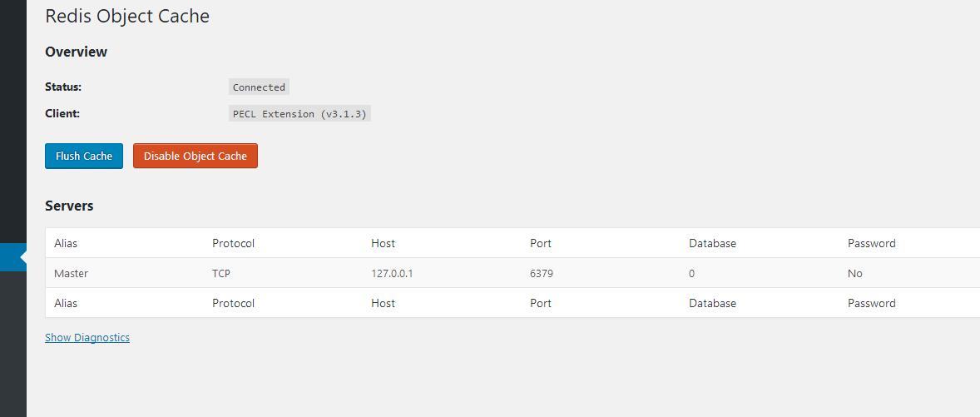Click the Flush Cache button
Screen dimensions: 980x417
click(84, 156)
